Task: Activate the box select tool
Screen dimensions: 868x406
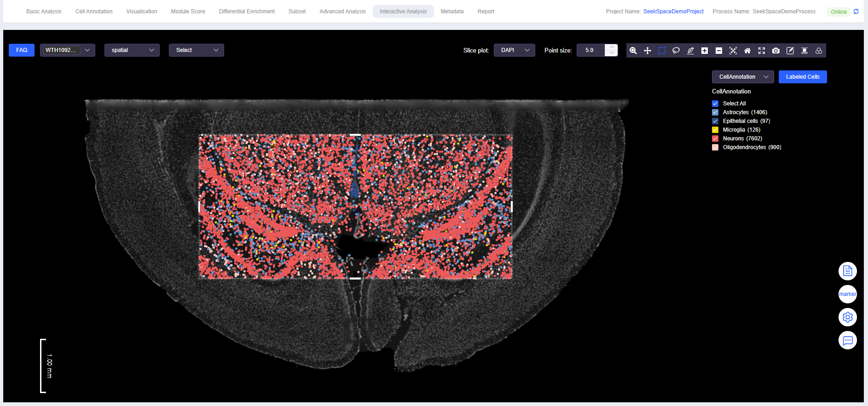Action: [x=661, y=51]
